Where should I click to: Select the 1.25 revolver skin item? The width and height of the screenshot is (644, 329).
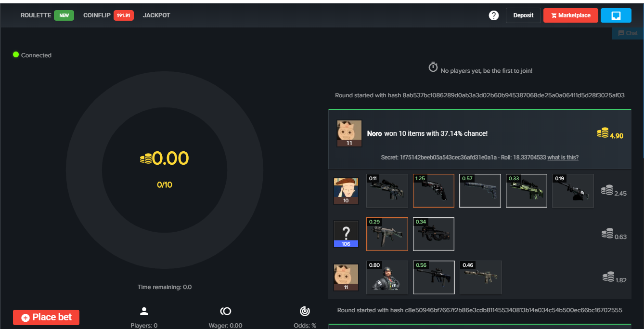click(x=434, y=191)
